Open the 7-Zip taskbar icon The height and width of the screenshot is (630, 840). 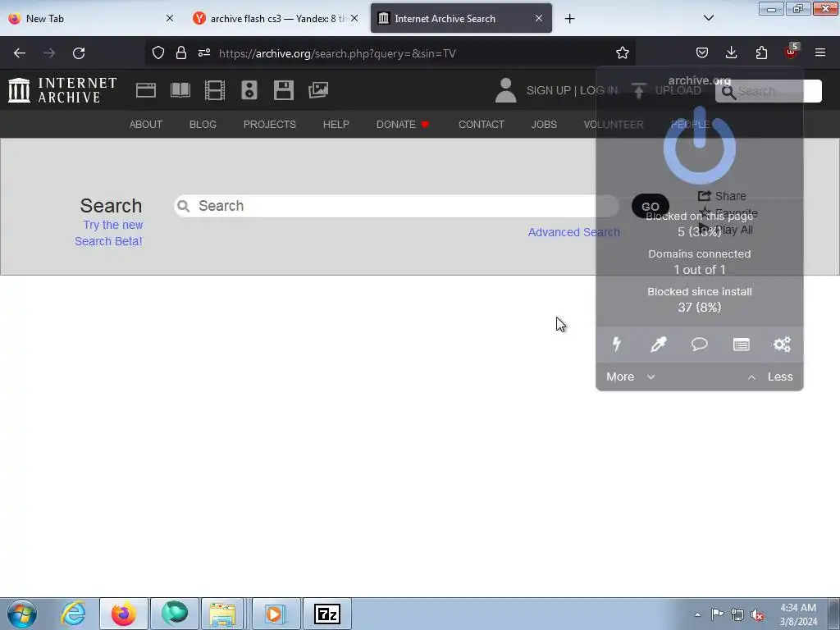pyautogui.click(x=327, y=614)
